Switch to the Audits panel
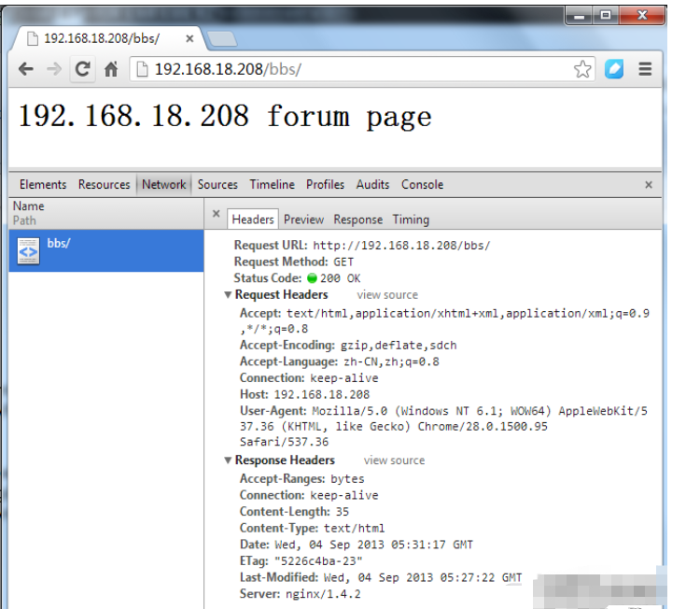 372,185
